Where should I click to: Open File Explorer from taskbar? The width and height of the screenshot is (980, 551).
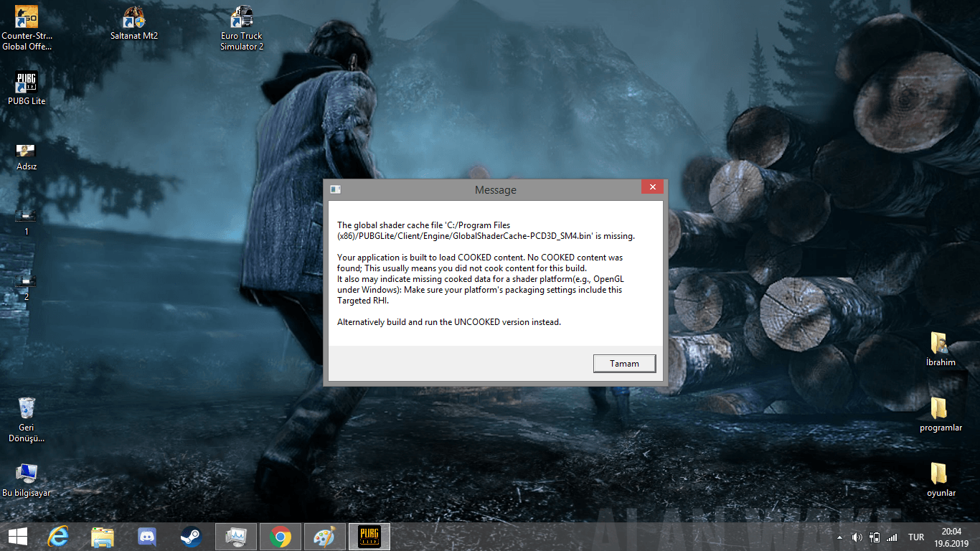(103, 537)
